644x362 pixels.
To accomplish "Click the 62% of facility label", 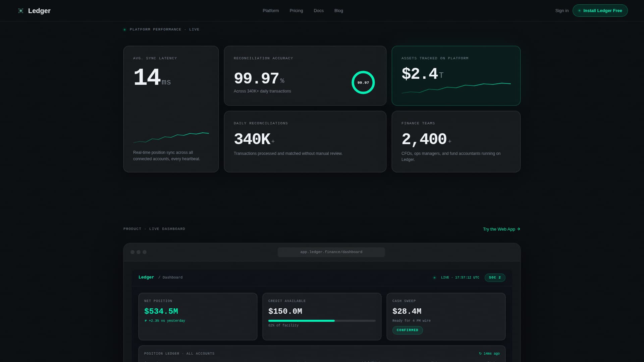I will pos(283,326).
